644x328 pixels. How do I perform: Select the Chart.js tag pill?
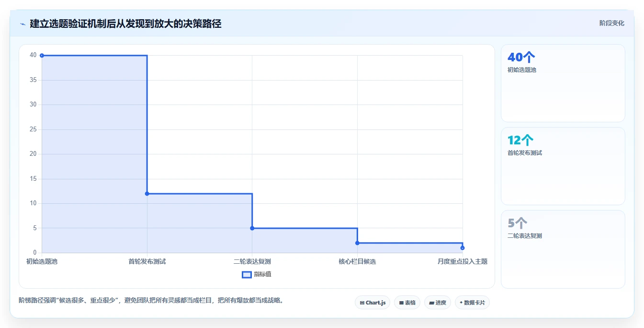tap(373, 303)
